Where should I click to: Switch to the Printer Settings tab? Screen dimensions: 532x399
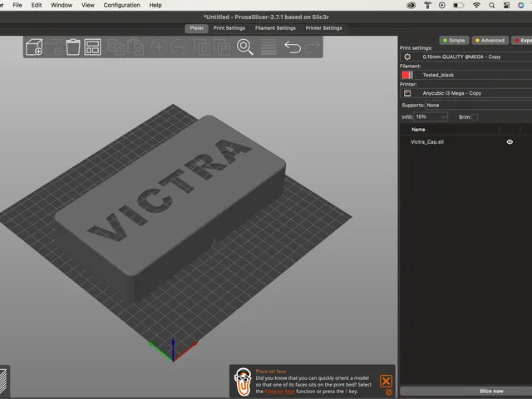(323, 28)
